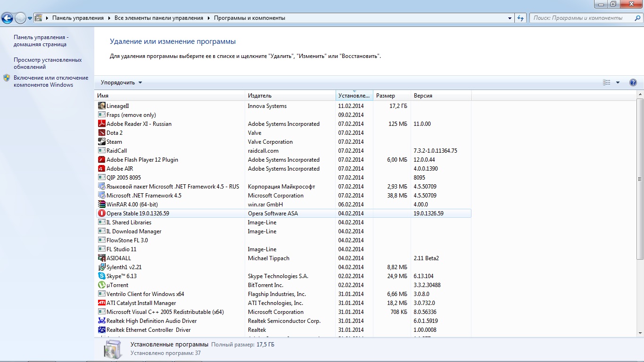Click the Adobe Flash Player 12 Plugin icon
Screen dimensions: 644x362
click(101, 160)
